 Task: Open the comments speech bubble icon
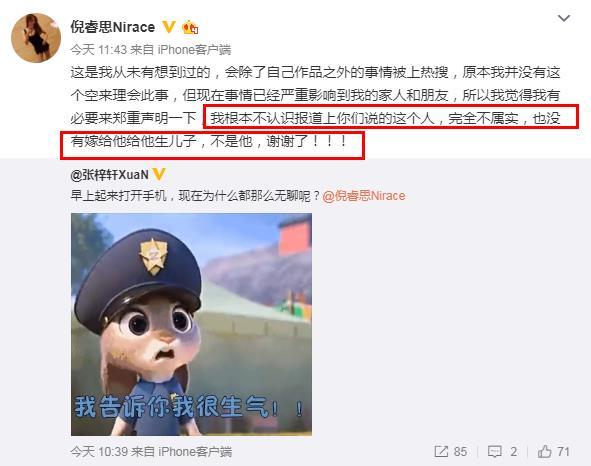pyautogui.click(x=495, y=452)
